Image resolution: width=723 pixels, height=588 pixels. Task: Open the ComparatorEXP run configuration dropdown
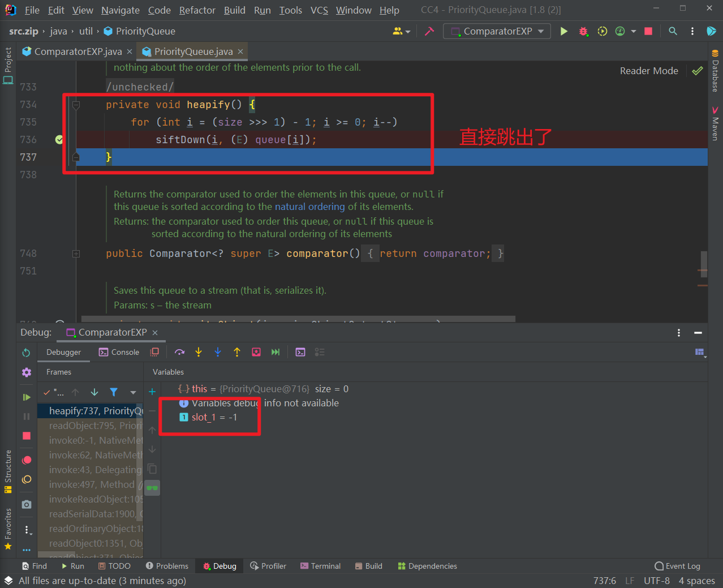click(x=496, y=31)
